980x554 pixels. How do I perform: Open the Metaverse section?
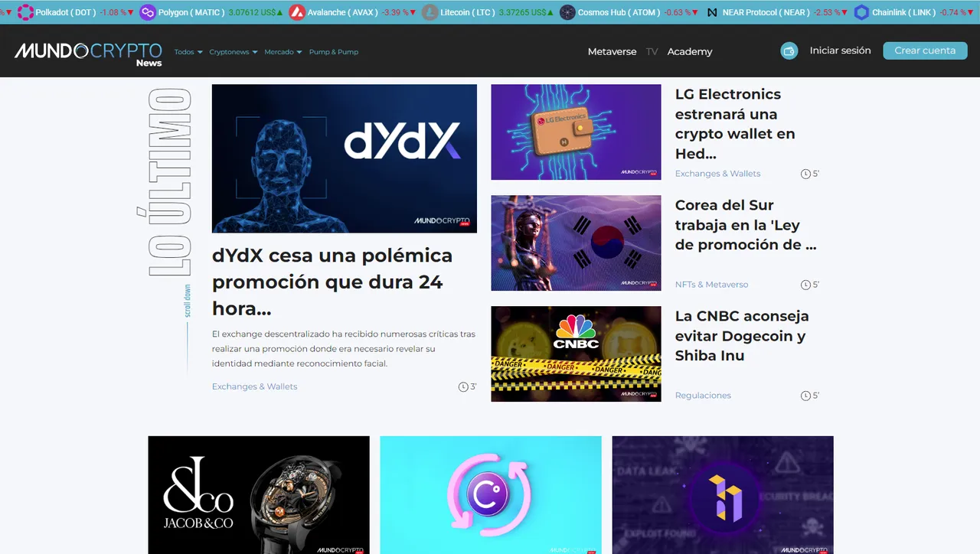click(612, 51)
